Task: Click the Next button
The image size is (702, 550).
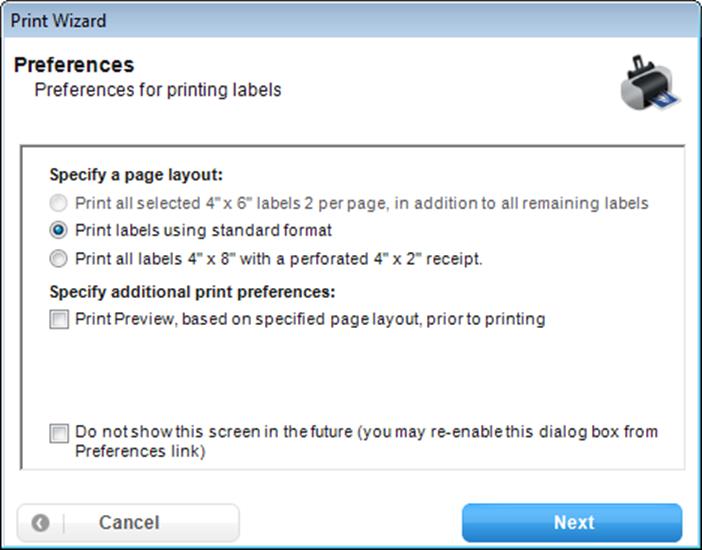Action: [x=572, y=523]
